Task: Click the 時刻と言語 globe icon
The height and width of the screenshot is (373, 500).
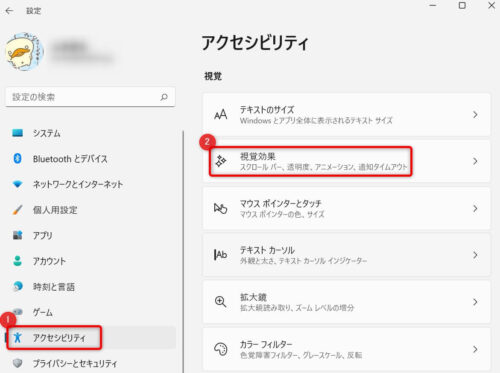Action: (17, 286)
